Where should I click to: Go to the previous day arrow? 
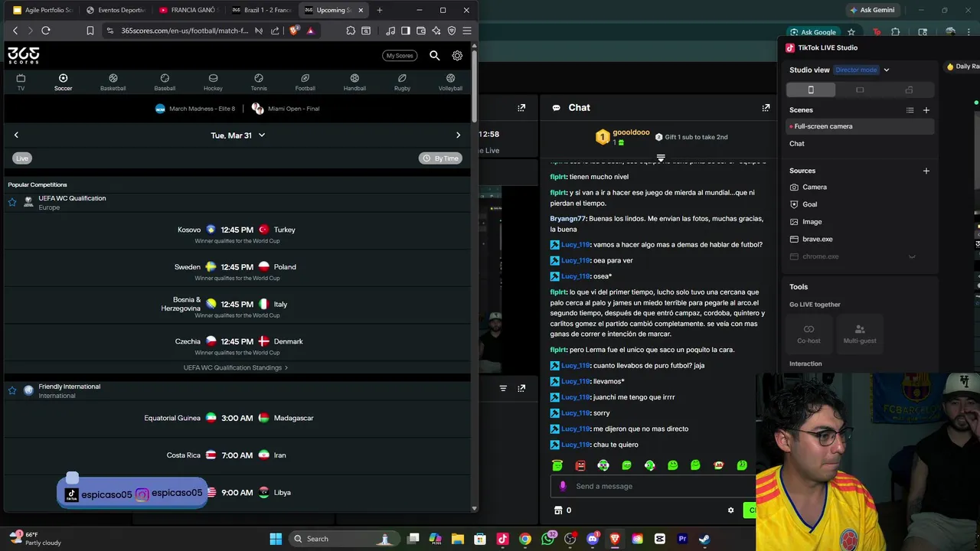16,135
